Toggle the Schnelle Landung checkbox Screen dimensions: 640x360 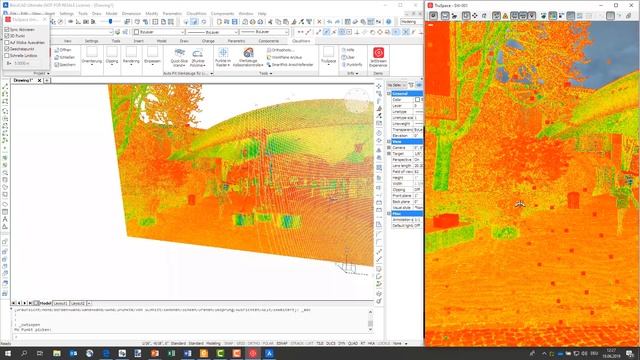coord(7,56)
